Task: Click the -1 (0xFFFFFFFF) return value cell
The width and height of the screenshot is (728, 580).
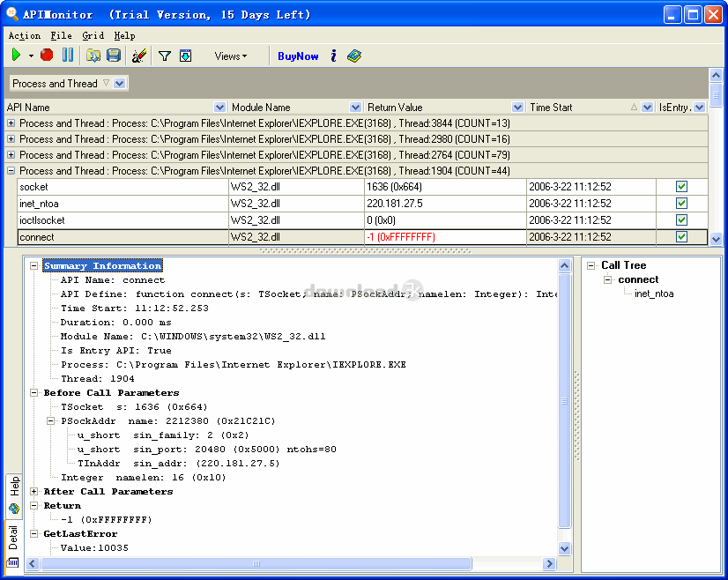Action: click(x=445, y=237)
